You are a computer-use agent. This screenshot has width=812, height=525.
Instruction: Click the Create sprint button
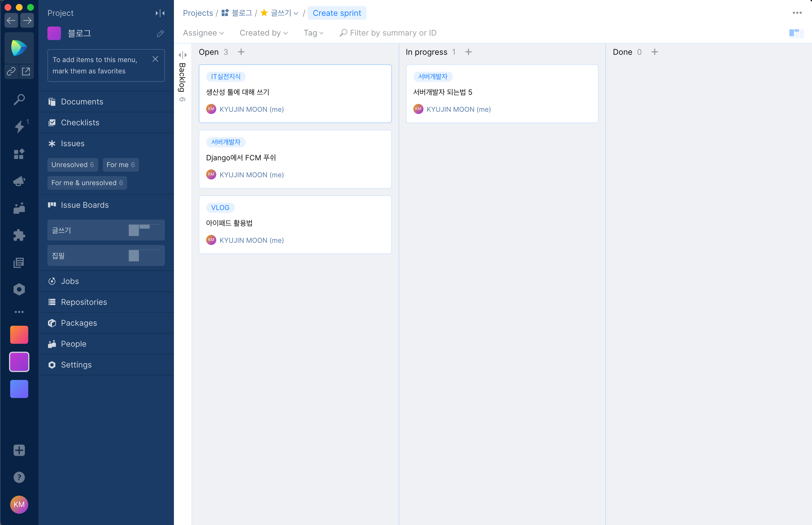click(337, 13)
